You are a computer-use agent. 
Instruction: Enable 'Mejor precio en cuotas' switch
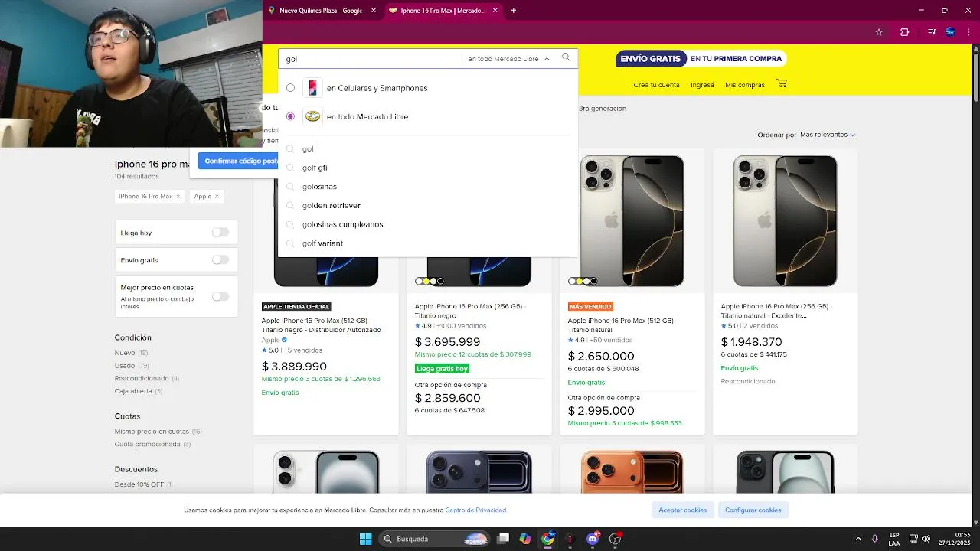[x=220, y=296]
